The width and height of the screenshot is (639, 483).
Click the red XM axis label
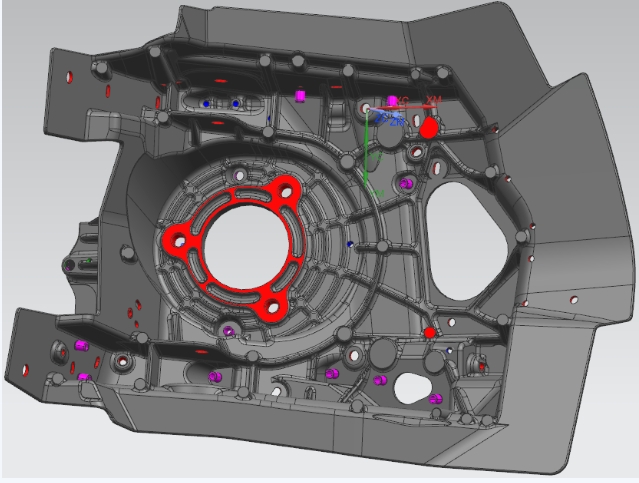click(433, 101)
